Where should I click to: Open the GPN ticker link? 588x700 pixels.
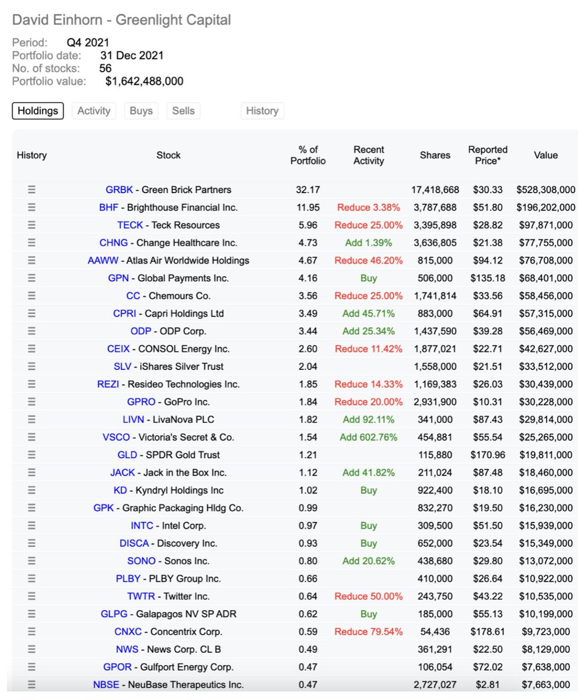click(118, 278)
